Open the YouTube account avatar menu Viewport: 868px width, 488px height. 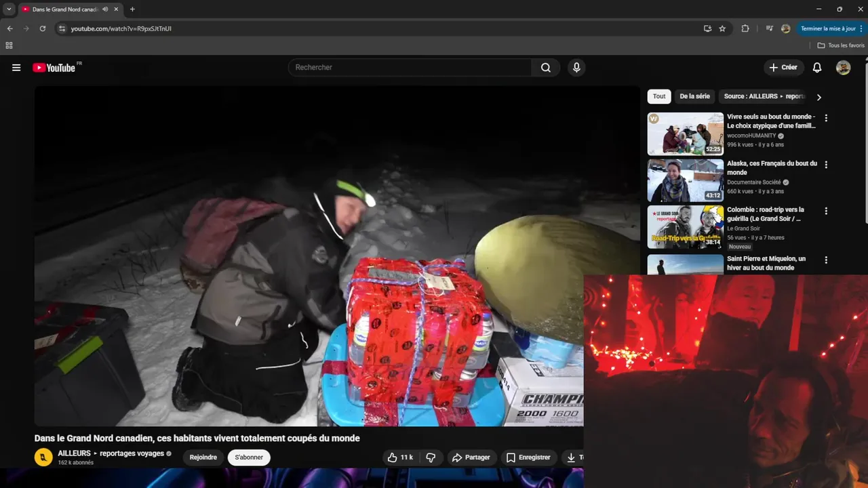click(843, 68)
